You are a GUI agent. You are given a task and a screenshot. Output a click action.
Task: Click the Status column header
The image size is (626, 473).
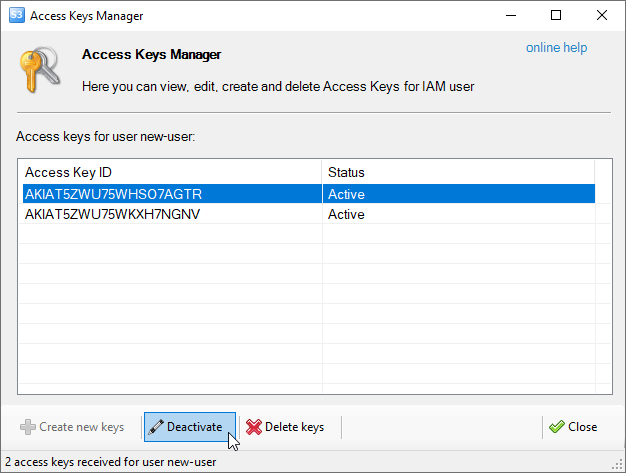point(458,172)
